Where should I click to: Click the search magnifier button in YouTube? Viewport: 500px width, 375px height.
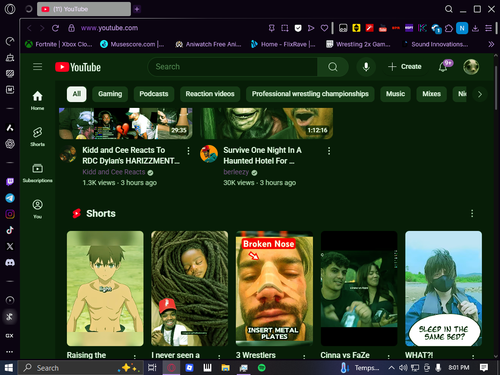point(333,67)
